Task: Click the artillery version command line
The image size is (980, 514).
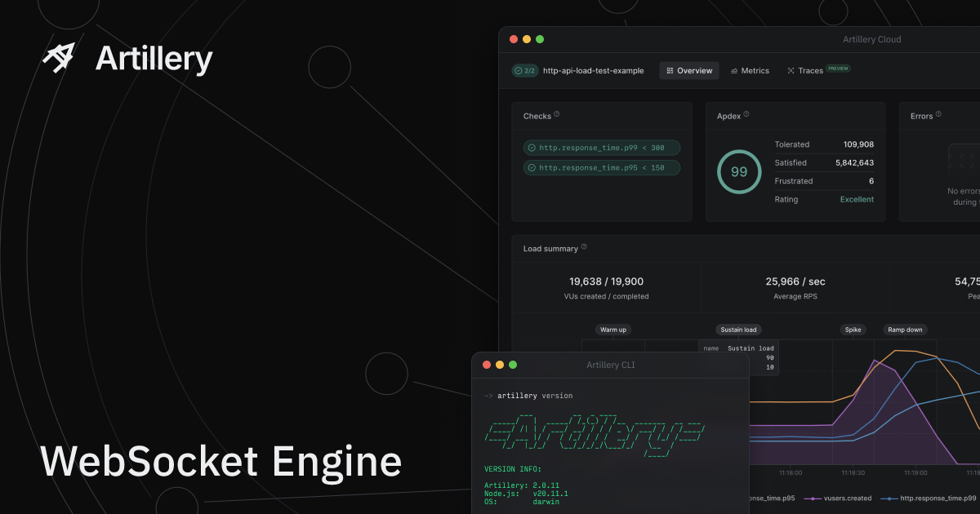Action: (x=528, y=396)
